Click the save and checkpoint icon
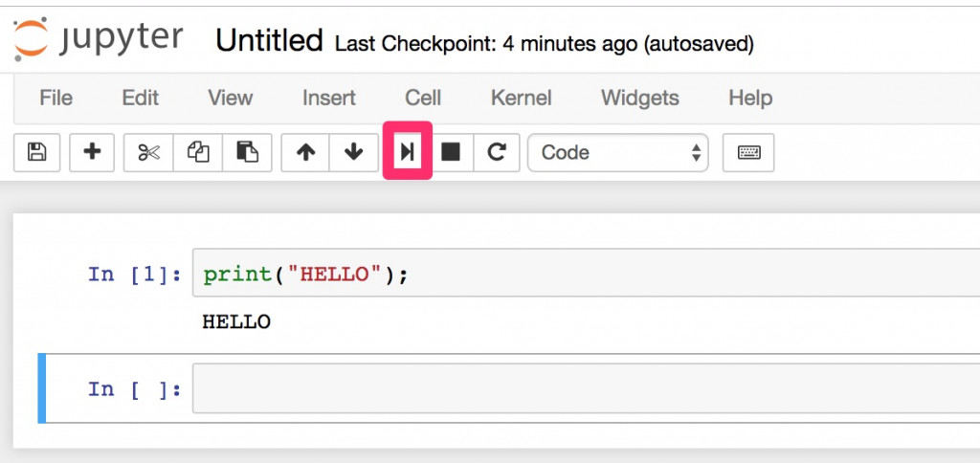The width and height of the screenshot is (980, 463). click(37, 152)
